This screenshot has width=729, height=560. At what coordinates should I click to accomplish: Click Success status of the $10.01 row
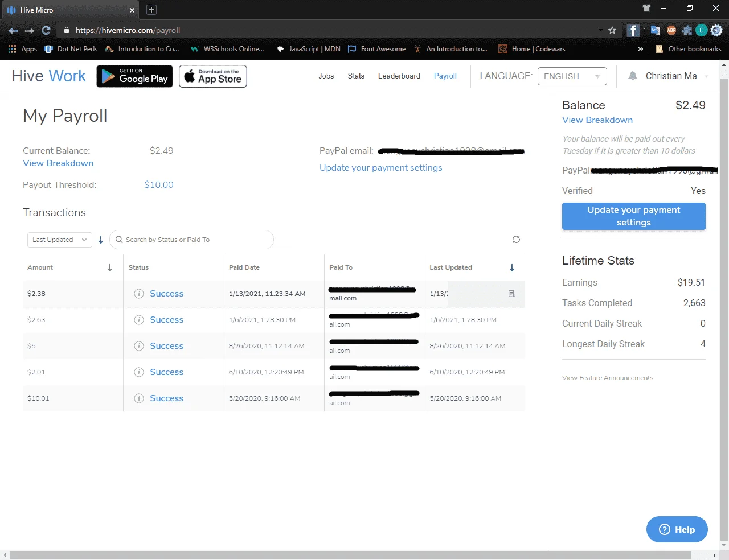pyautogui.click(x=166, y=398)
